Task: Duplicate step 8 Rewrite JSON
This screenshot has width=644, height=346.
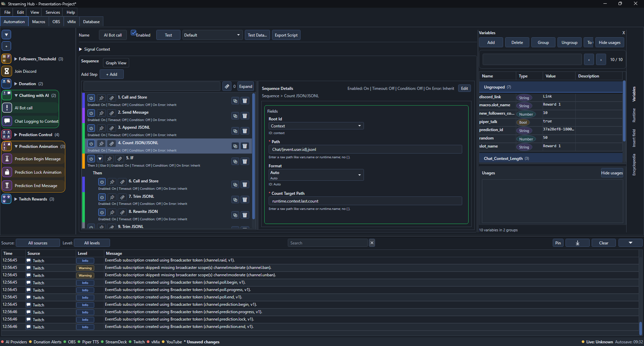Action: click(x=235, y=215)
